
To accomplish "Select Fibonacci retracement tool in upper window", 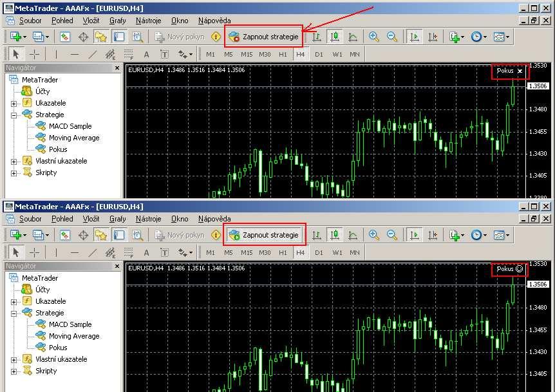I will tap(129, 54).
